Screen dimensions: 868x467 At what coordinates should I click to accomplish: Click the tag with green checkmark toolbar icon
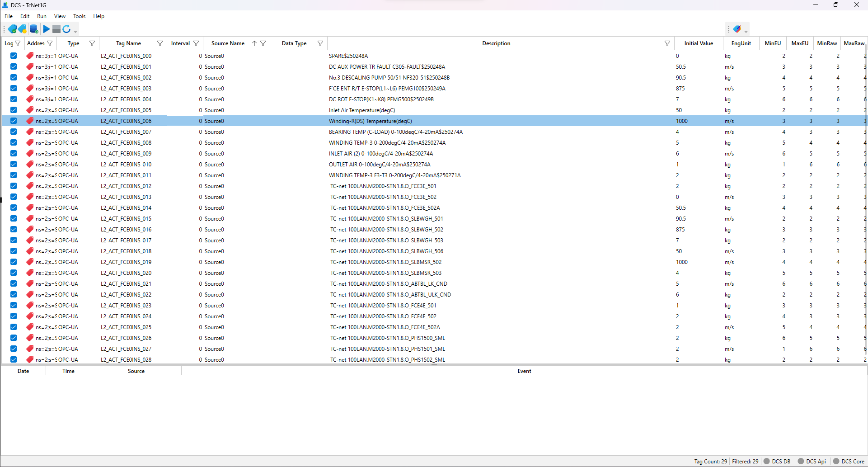coord(13,28)
